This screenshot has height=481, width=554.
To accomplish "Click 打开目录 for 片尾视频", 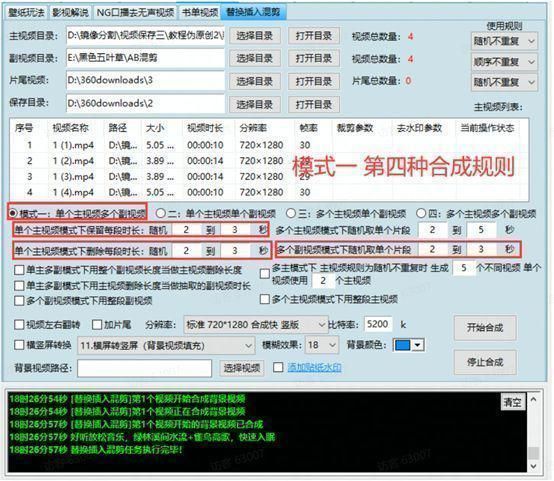I will click(x=314, y=82).
